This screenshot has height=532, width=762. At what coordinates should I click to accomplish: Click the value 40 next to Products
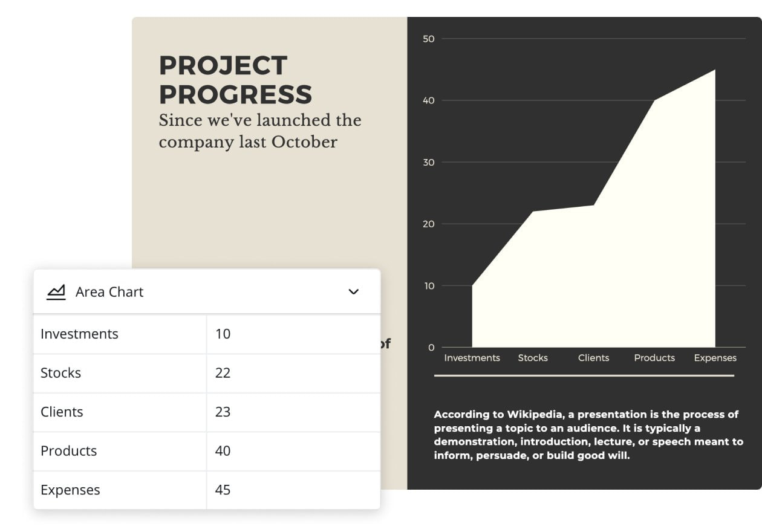(x=223, y=450)
